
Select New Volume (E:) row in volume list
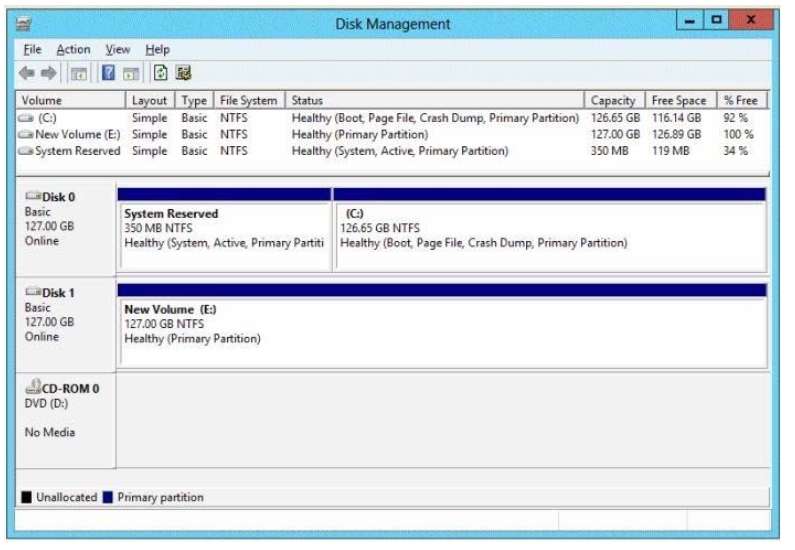tap(71, 134)
